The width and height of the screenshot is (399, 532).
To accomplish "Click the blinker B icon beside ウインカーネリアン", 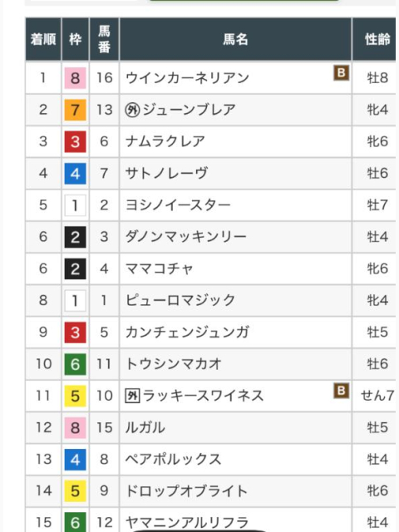I will (341, 73).
